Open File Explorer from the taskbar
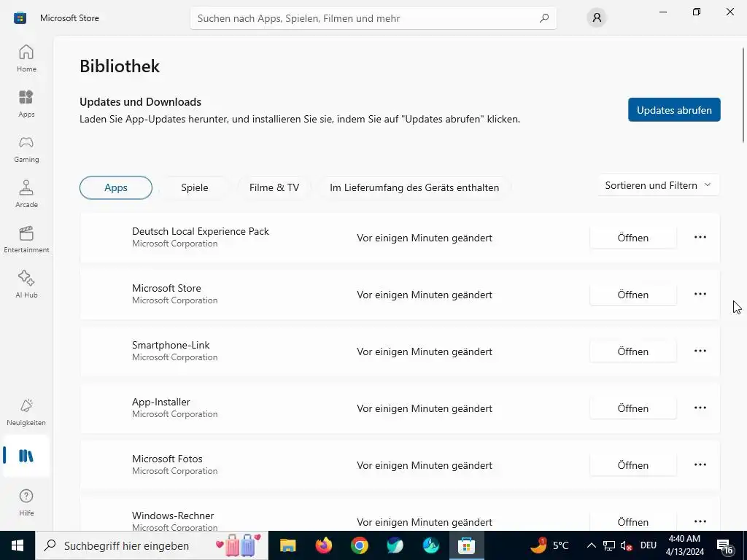The height and width of the screenshot is (560, 747). click(287, 545)
